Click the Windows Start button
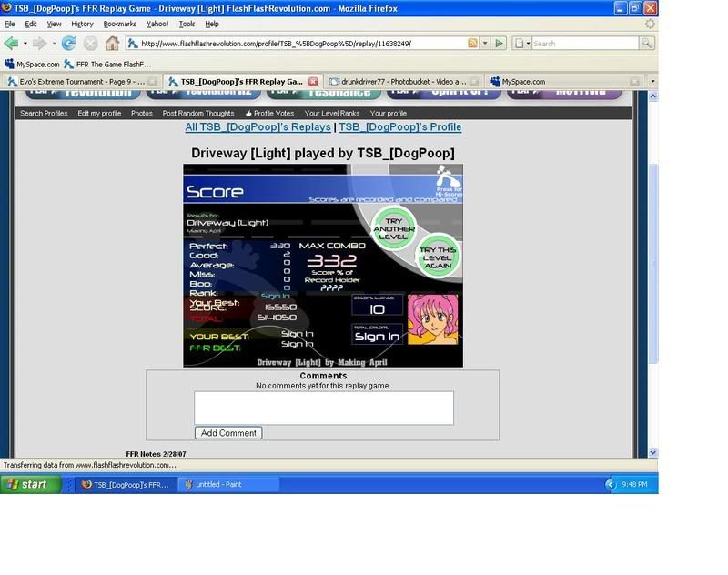This screenshot has height=575, width=728. 31,484
